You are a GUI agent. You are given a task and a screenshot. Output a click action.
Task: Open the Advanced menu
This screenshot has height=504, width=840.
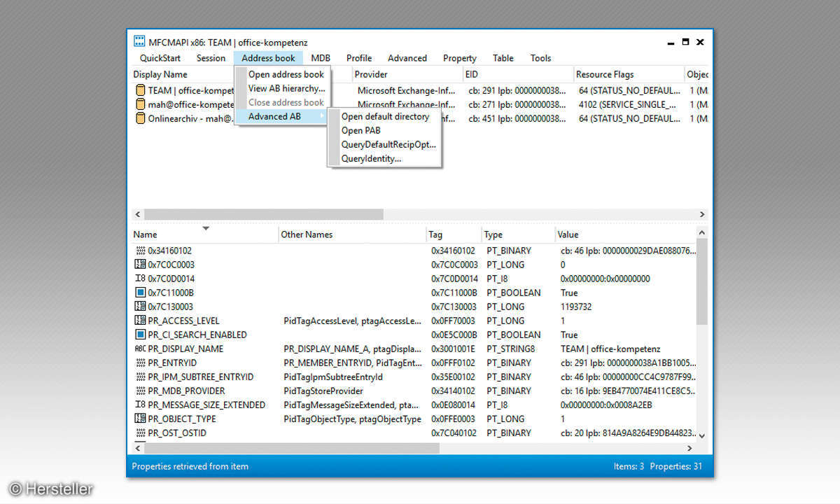point(407,58)
